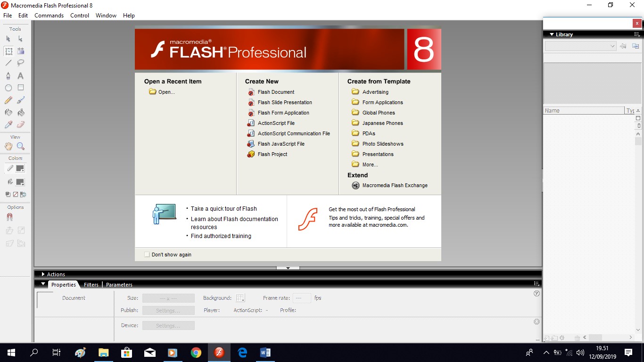Open the Library document dropdown
This screenshot has width=644, height=362.
click(x=580, y=46)
